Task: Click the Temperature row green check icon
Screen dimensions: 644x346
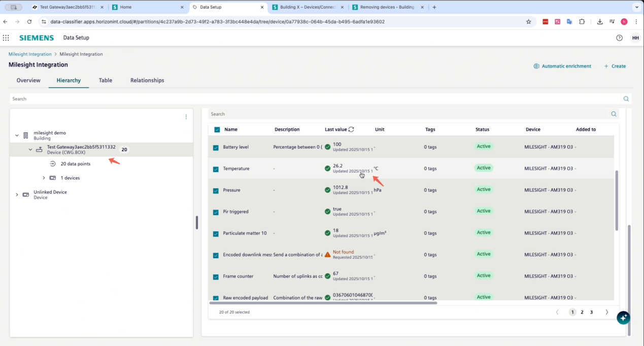Action: click(x=328, y=168)
